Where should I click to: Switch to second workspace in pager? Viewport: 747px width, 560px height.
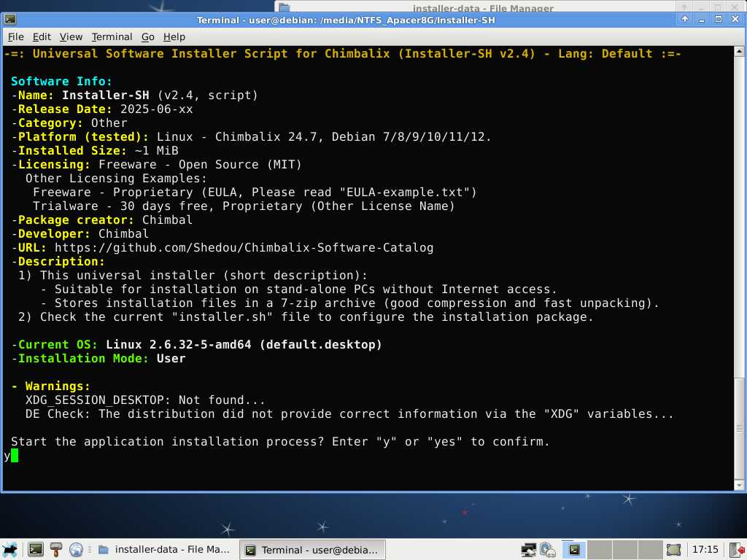coord(600,550)
